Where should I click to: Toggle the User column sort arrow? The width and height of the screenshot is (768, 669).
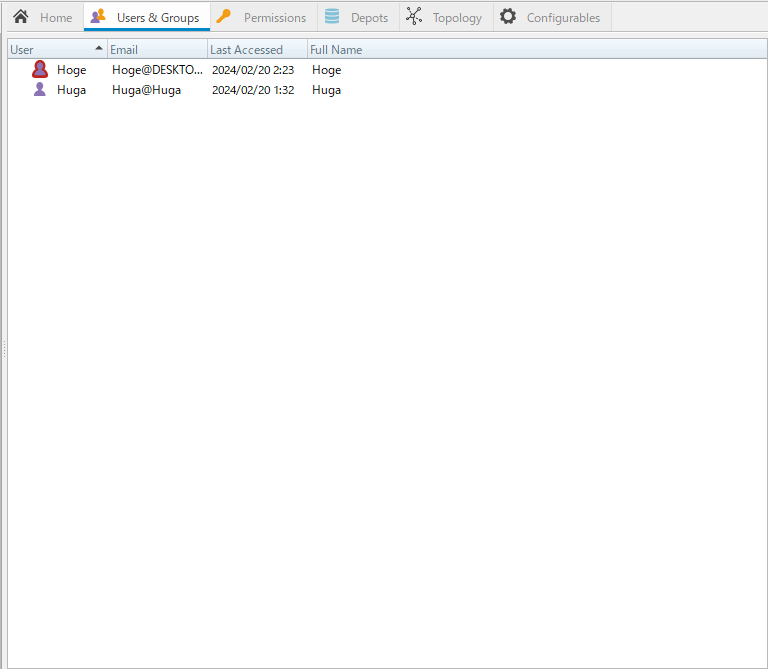tap(99, 48)
